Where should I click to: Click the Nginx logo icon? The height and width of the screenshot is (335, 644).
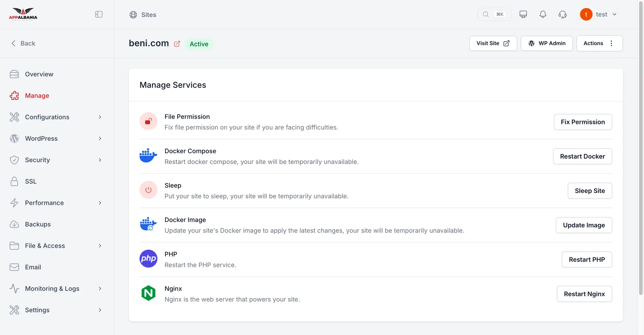pyautogui.click(x=149, y=293)
